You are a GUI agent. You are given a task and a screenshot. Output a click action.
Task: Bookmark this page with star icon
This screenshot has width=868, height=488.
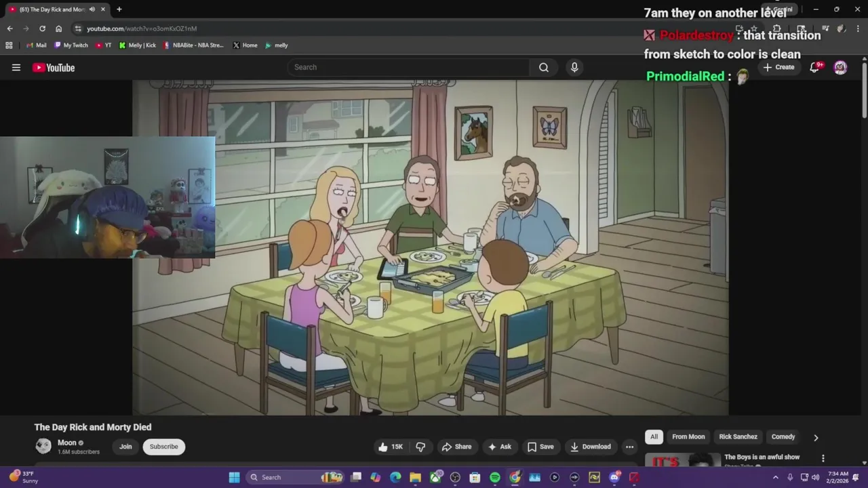point(753,28)
